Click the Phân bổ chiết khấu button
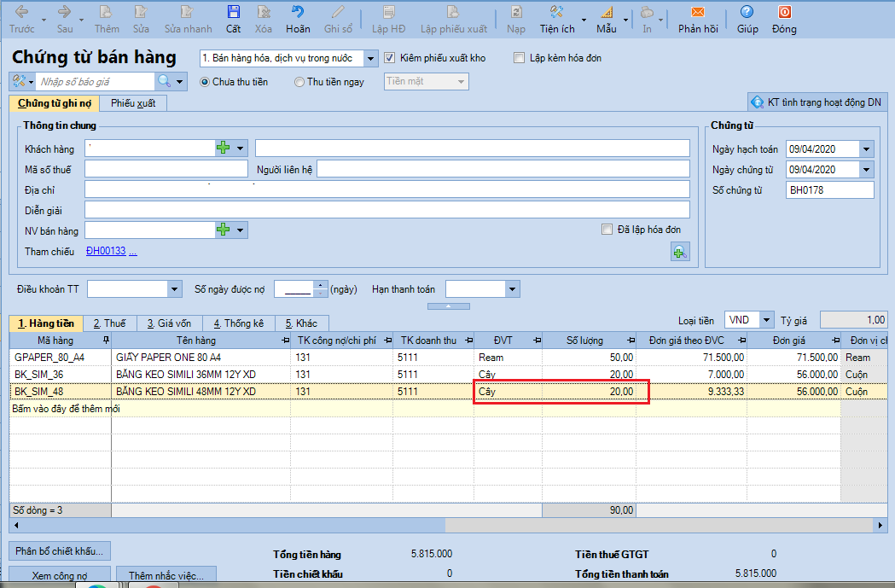The height and width of the screenshot is (588, 895). point(60,550)
